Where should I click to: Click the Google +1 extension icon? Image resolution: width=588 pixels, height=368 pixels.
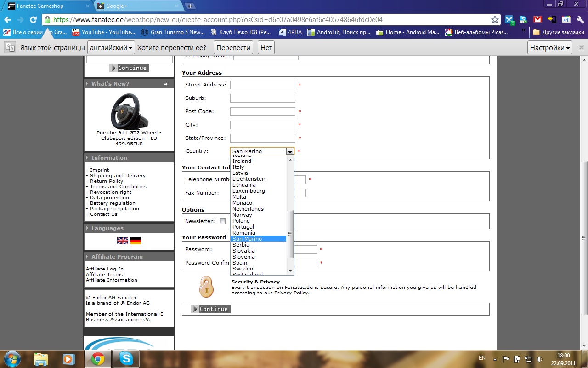[x=566, y=20]
